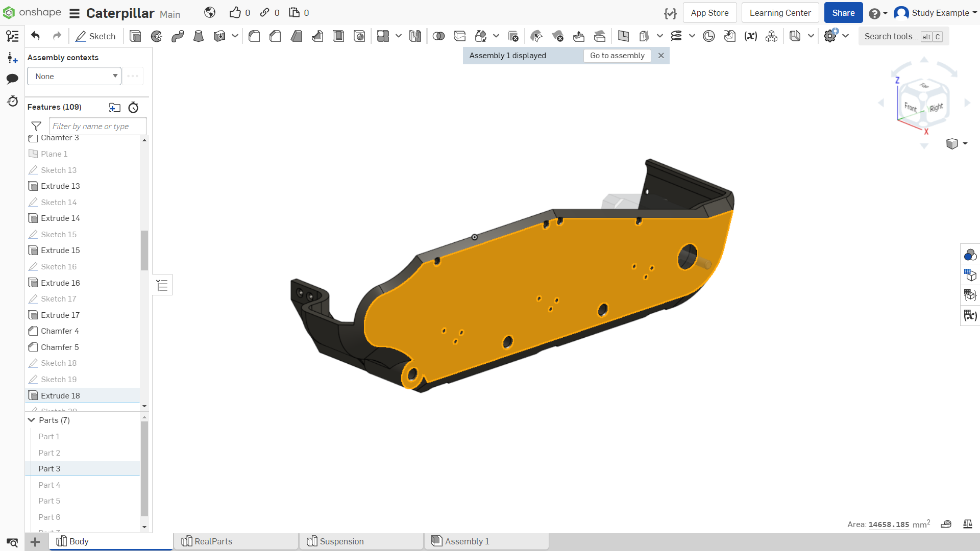
Task: Click the Filter by name or type field
Action: point(98,126)
